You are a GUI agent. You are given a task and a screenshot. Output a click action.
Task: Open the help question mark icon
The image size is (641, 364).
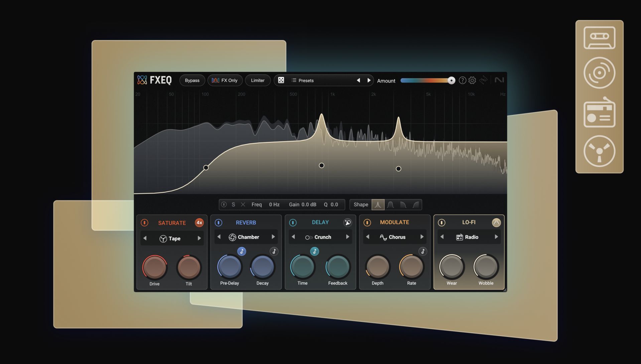462,80
